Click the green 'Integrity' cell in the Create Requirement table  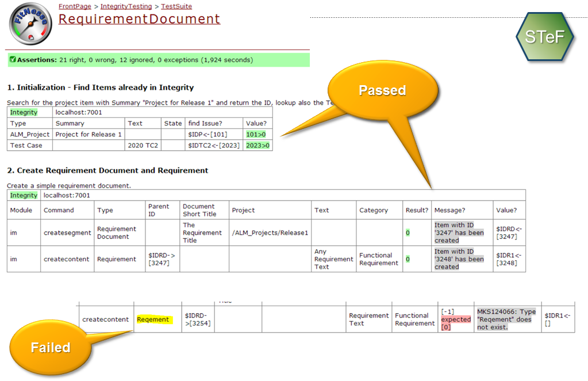tap(24, 195)
